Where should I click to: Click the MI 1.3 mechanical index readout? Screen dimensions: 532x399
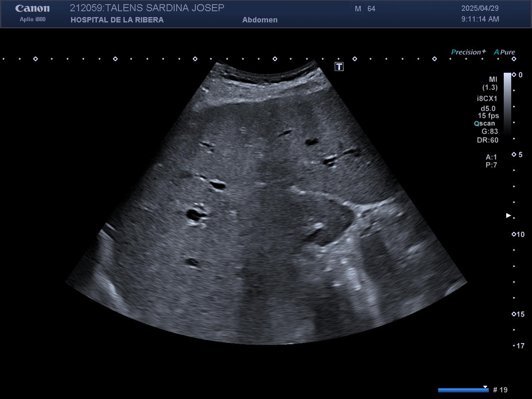pos(490,83)
